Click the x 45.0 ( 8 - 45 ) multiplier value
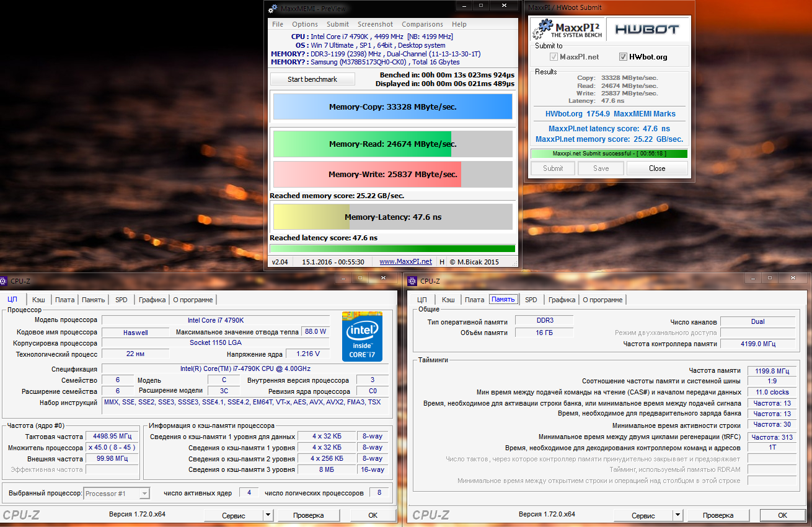812x527 pixels. [112, 448]
